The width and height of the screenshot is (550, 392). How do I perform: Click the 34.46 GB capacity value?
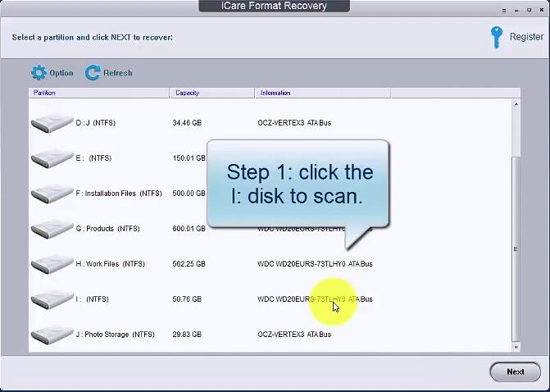[187, 123]
